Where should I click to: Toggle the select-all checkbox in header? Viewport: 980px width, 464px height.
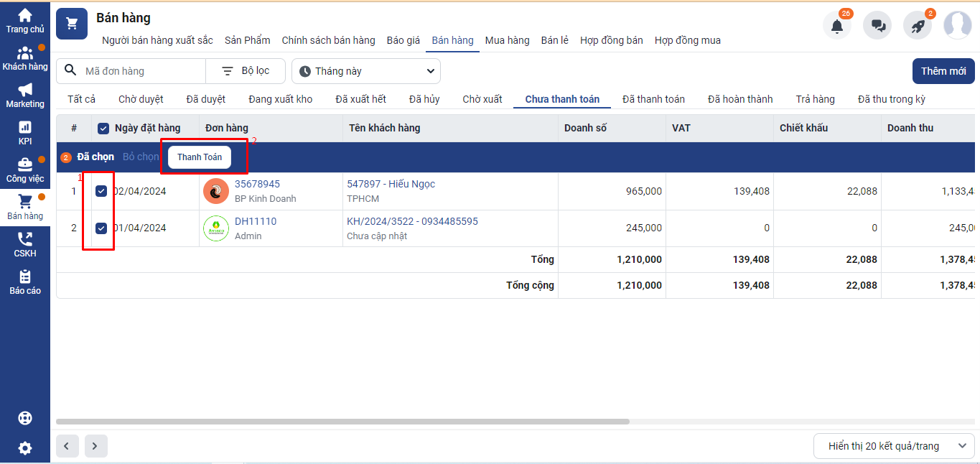pos(103,129)
